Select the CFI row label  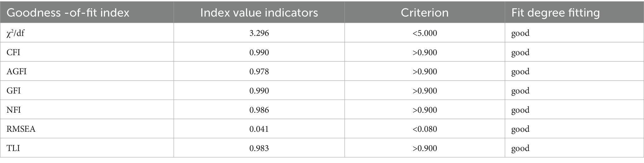coord(13,52)
